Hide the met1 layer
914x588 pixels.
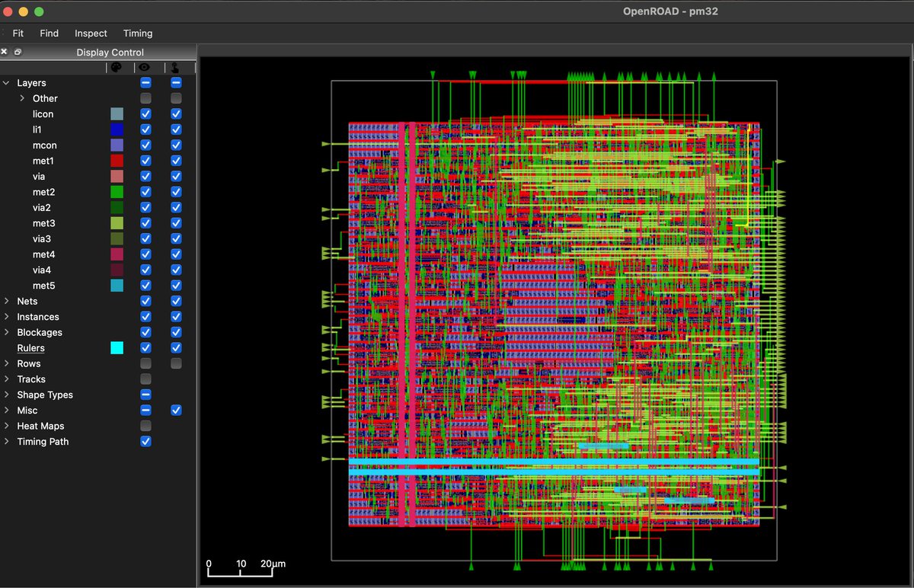pyautogui.click(x=145, y=161)
